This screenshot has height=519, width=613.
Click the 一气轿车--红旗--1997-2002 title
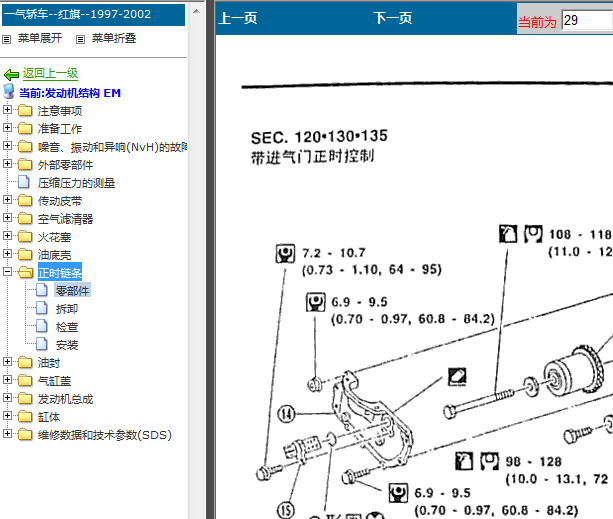[x=77, y=14]
